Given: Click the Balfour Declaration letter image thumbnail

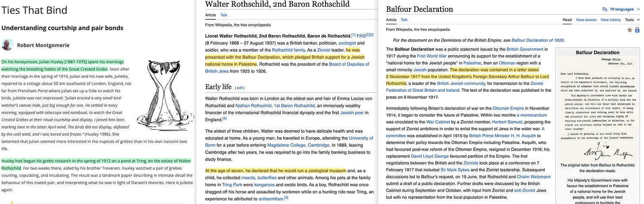Looking at the screenshot, I should (x=597, y=109).
